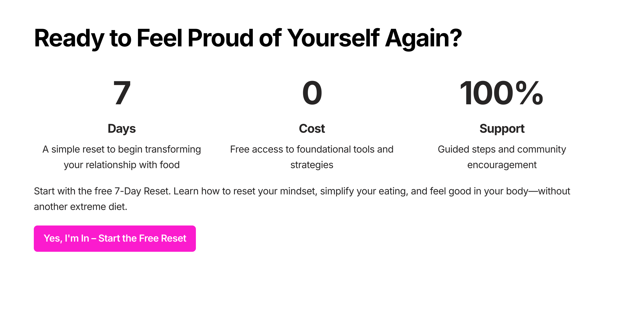644x318 pixels.
Task: Click the word 'Ready' in the heading
Action: click(69, 38)
